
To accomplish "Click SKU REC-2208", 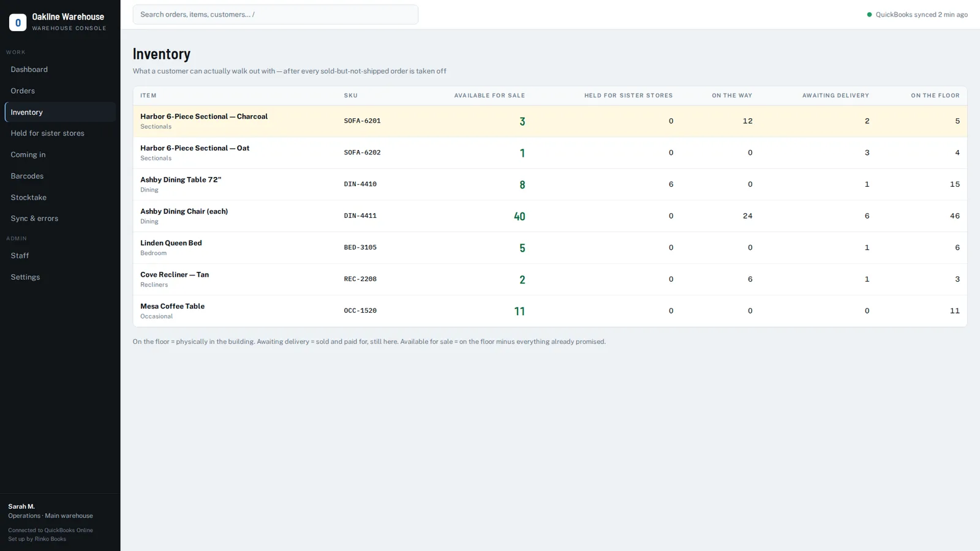I will pyautogui.click(x=360, y=279).
